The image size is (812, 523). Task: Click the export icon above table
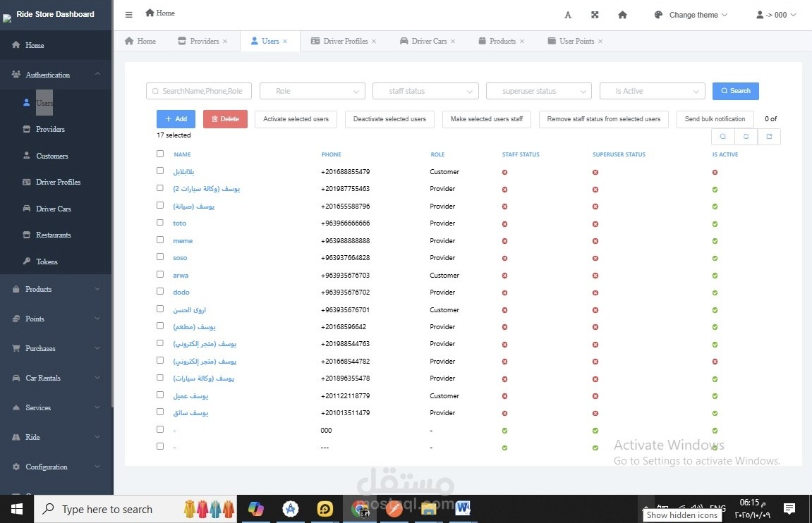(769, 137)
